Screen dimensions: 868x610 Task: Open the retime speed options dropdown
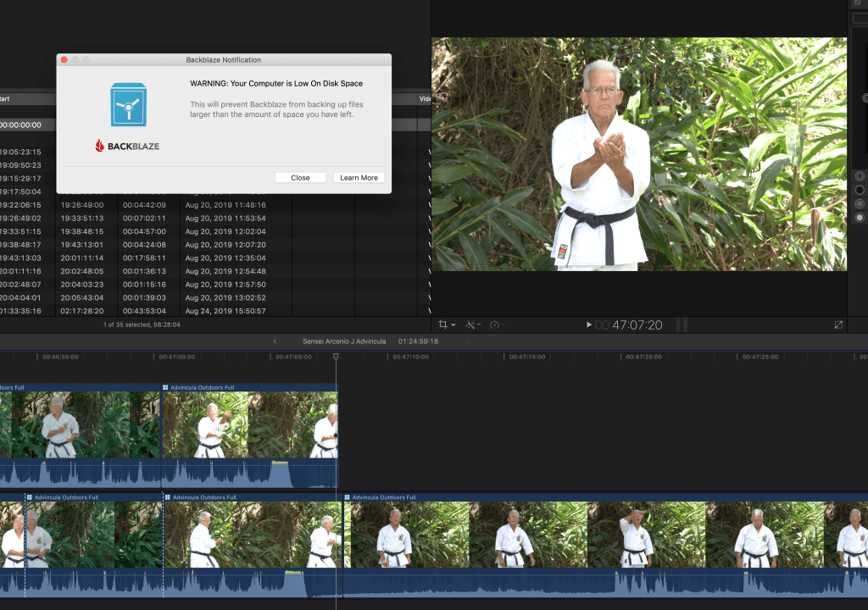click(497, 324)
